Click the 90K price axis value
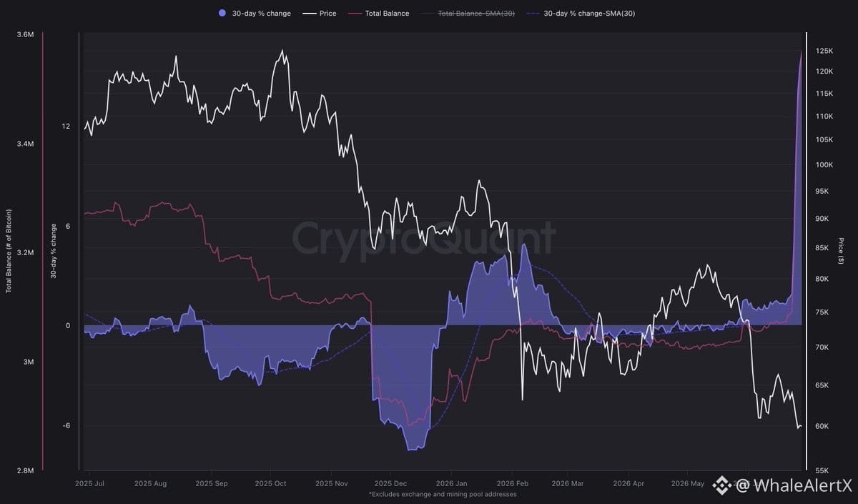 822,219
